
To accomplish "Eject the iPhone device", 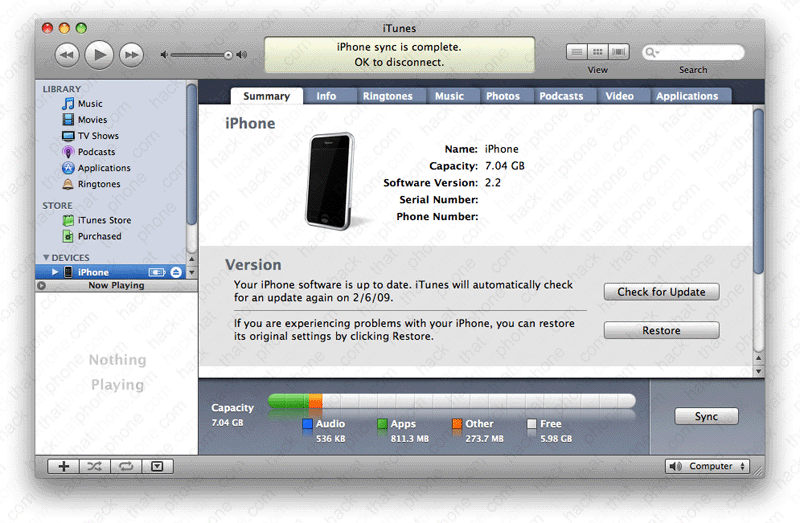I will (x=176, y=272).
